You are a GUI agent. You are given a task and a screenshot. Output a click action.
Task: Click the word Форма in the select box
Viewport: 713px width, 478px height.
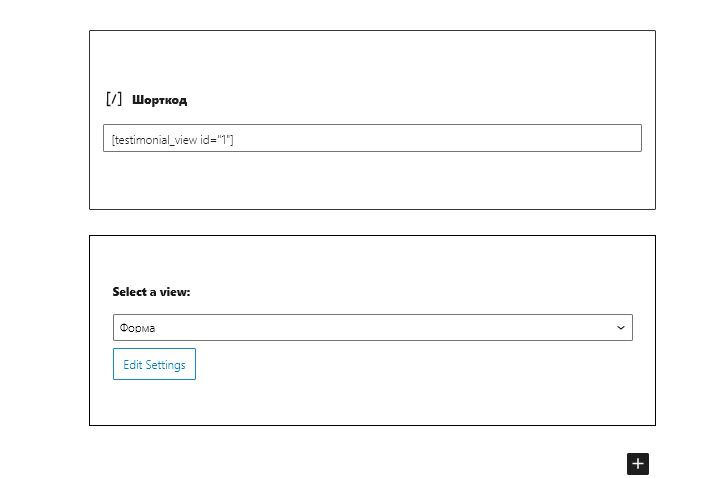point(137,328)
